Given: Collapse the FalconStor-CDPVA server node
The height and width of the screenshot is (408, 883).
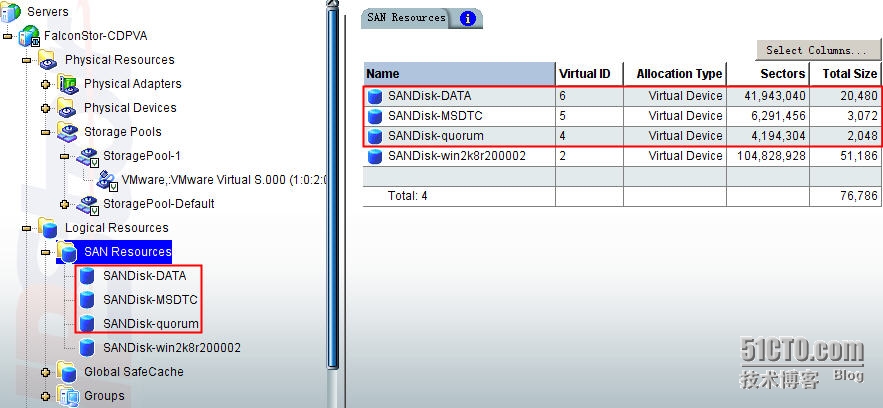Looking at the screenshot, I should pos(7,36).
